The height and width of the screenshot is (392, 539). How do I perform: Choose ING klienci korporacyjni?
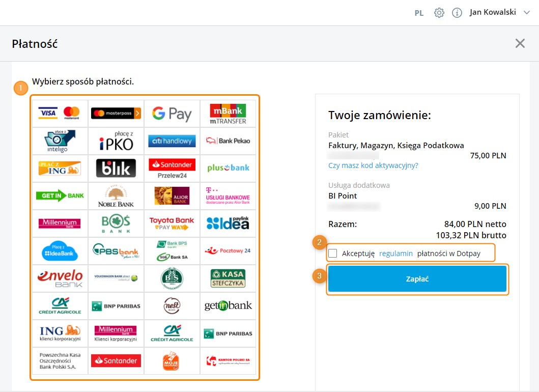60,333
